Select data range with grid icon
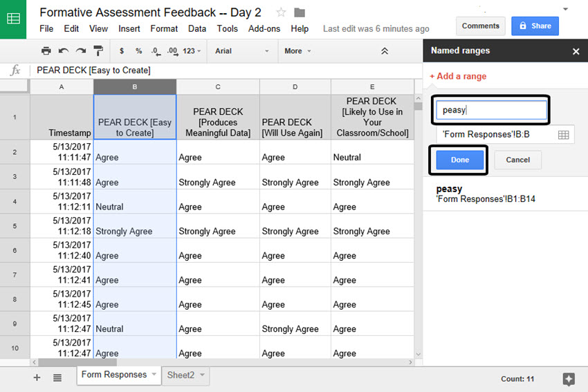 click(x=563, y=135)
